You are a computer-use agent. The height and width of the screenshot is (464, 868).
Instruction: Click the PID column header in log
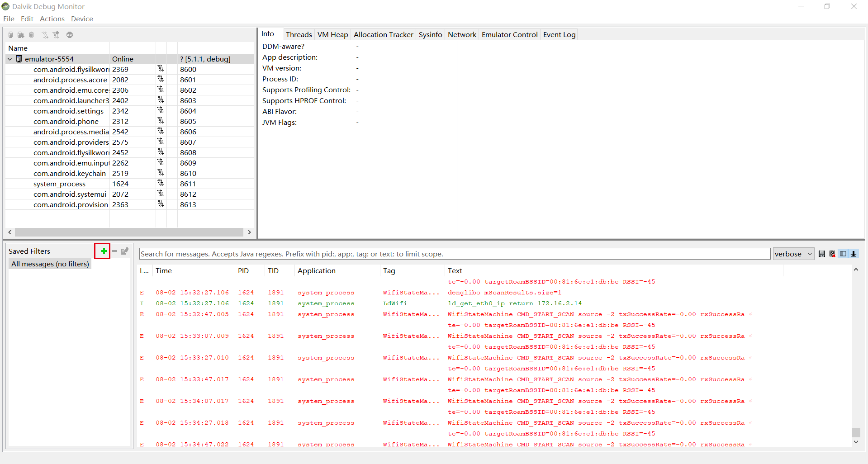tap(250, 270)
